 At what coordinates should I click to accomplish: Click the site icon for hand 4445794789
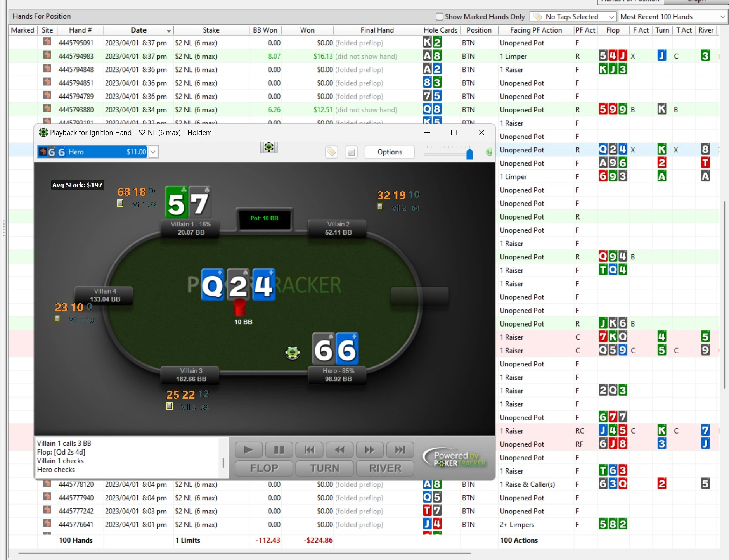point(47,95)
